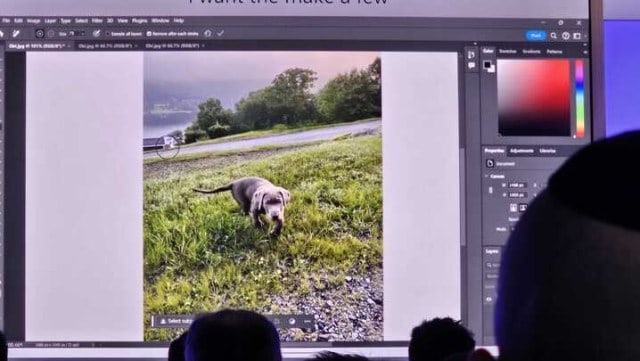This screenshot has height=361, width=640.
Task: Open the collapsed Comments panel icon
Action: (471, 65)
